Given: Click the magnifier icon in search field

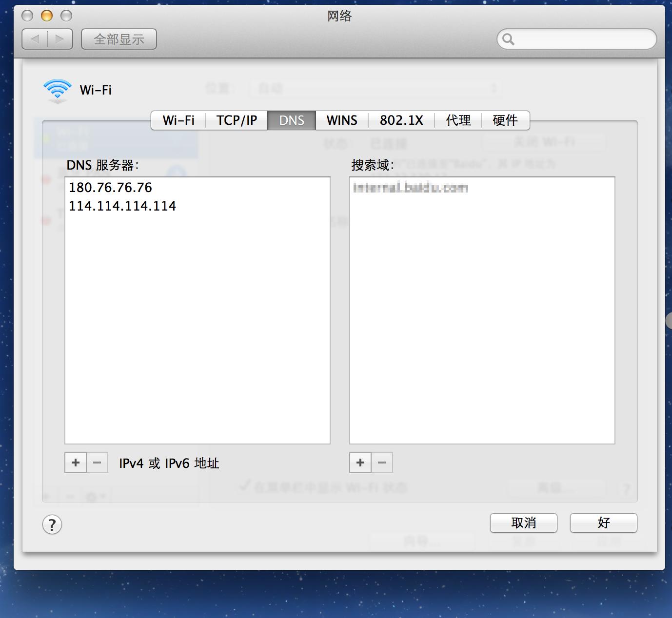Looking at the screenshot, I should (508, 39).
